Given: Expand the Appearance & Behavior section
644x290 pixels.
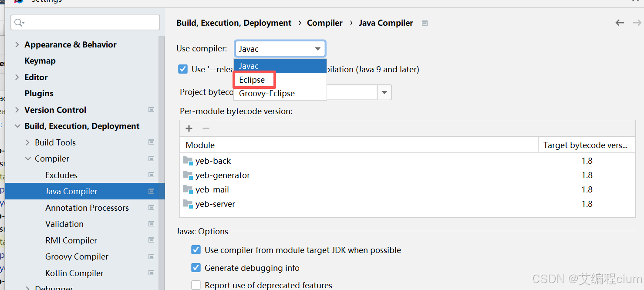Looking at the screenshot, I should click(x=17, y=44).
